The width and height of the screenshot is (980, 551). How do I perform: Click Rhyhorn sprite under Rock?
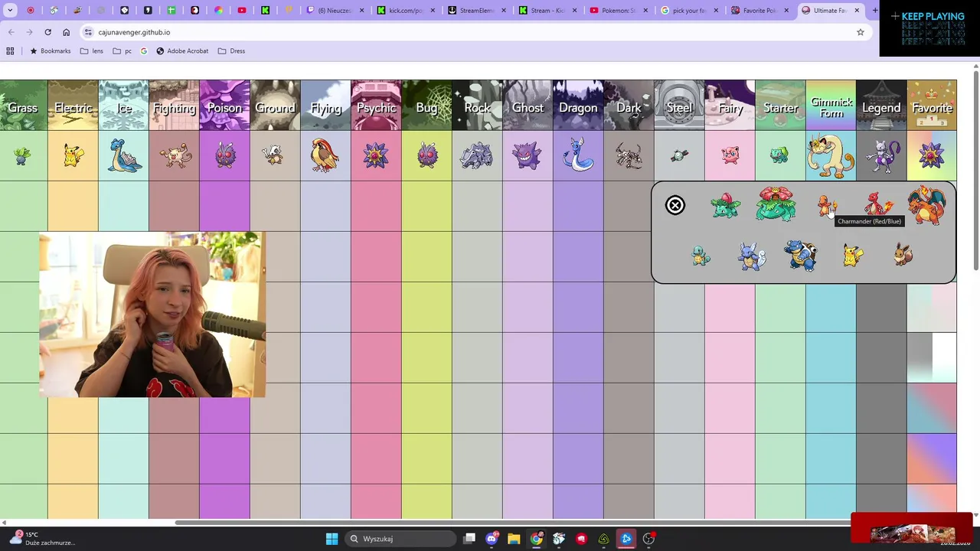click(477, 156)
